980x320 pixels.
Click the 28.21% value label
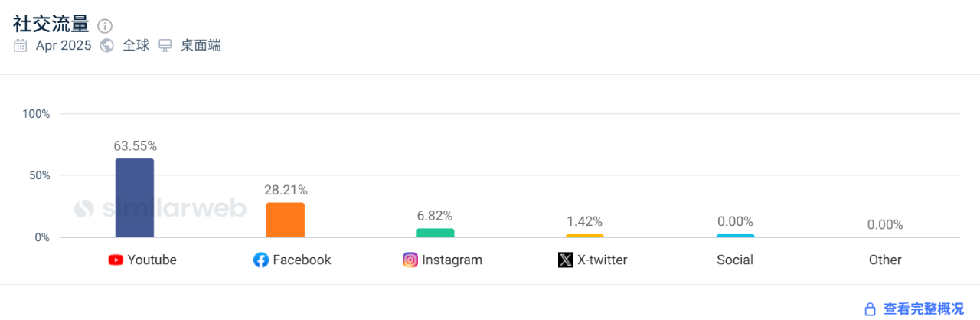(286, 190)
